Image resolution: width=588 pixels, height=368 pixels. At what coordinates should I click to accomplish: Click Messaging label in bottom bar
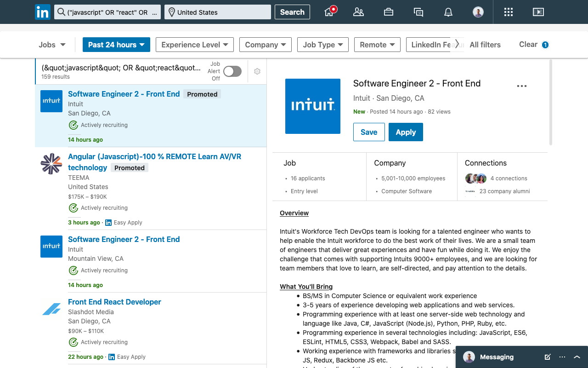point(497,357)
